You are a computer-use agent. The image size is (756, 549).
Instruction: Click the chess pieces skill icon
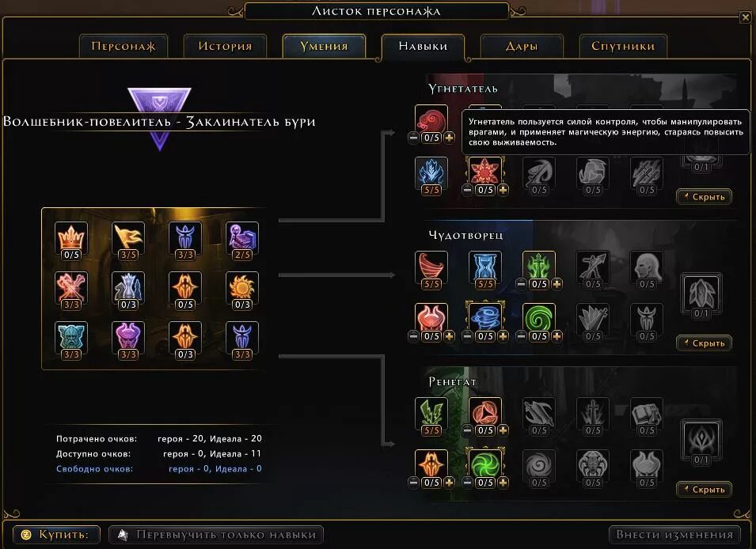click(x=128, y=287)
